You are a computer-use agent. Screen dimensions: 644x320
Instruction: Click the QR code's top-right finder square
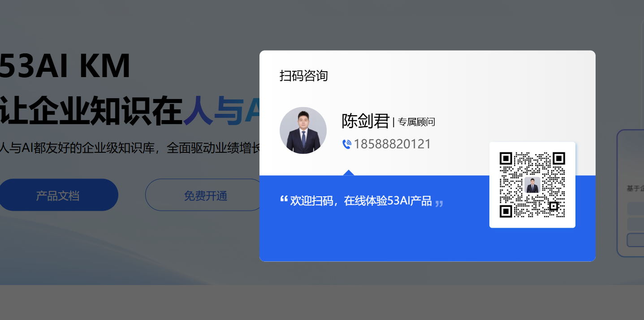[558, 159]
